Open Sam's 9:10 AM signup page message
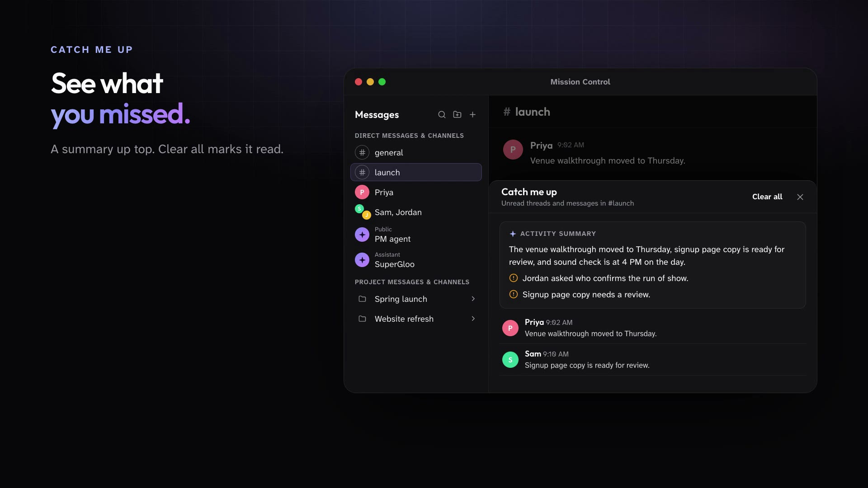The width and height of the screenshot is (868, 488). [653, 360]
